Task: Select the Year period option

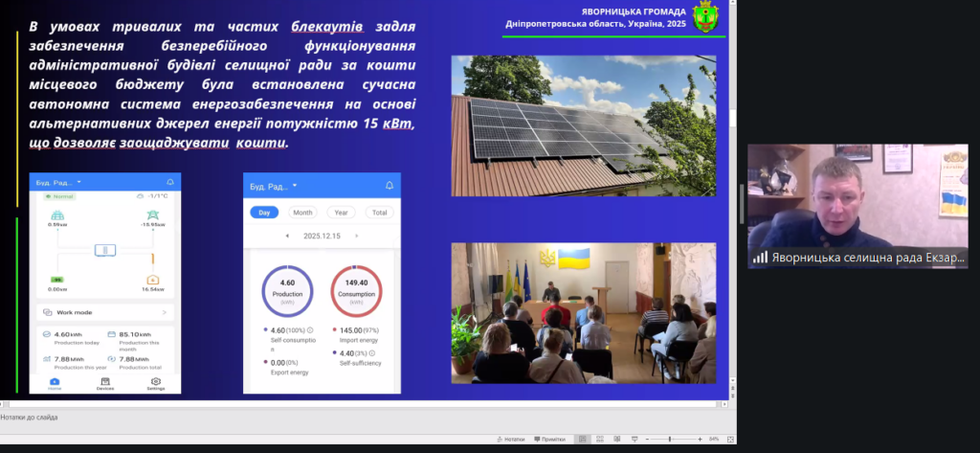Action: tap(342, 213)
